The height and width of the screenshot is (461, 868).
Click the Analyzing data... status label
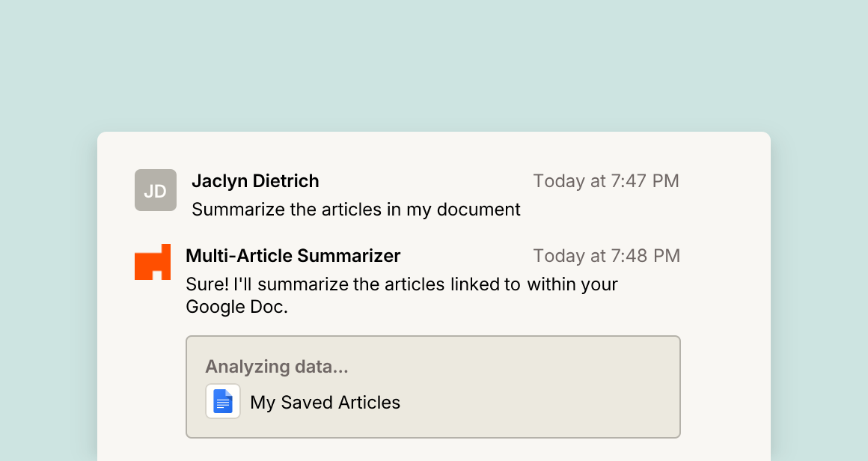[277, 367]
